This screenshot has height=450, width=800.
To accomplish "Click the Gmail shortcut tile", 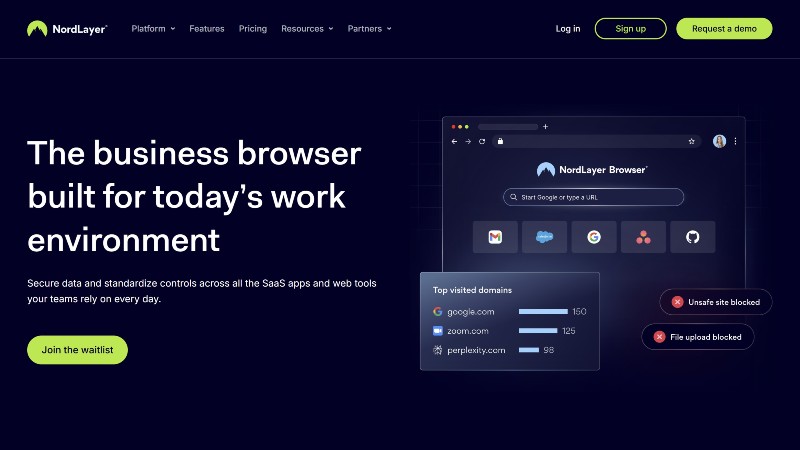I will [495, 237].
